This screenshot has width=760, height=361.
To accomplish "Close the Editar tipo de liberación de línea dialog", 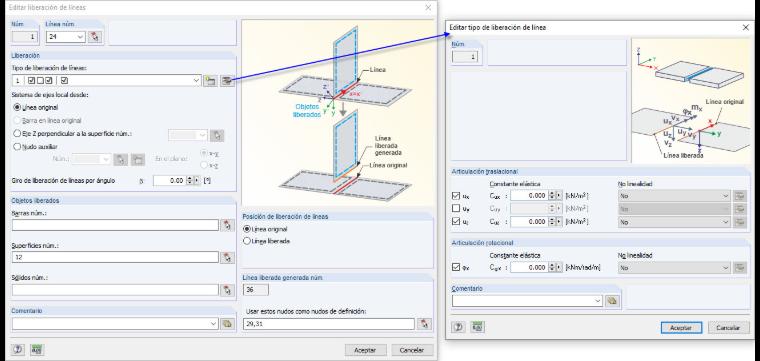I will click(x=746, y=28).
